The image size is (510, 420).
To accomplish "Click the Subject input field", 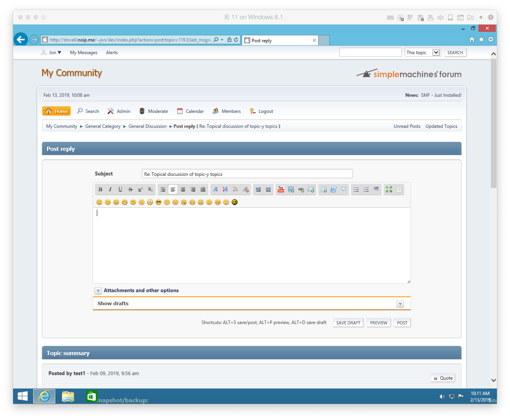I will point(247,174).
